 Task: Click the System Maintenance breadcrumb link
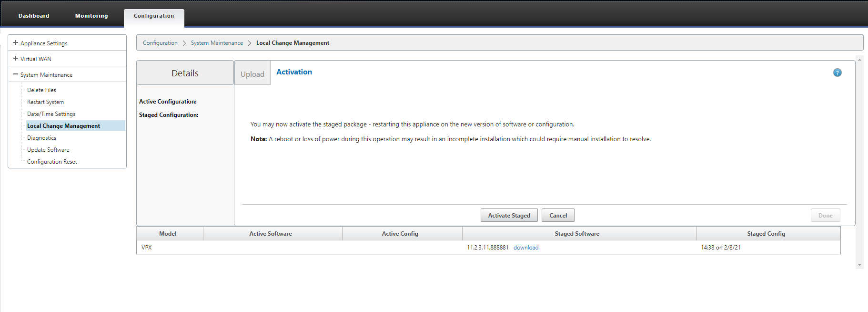[x=217, y=43]
